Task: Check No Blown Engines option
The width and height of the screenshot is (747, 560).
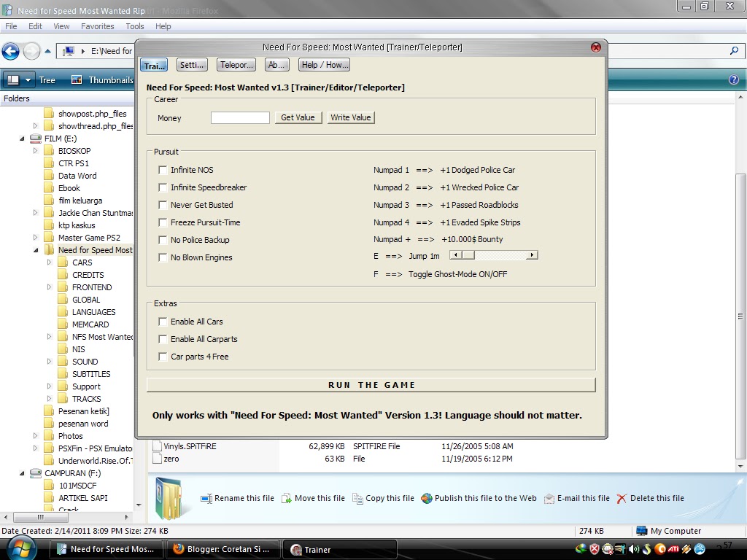Action: (x=163, y=257)
